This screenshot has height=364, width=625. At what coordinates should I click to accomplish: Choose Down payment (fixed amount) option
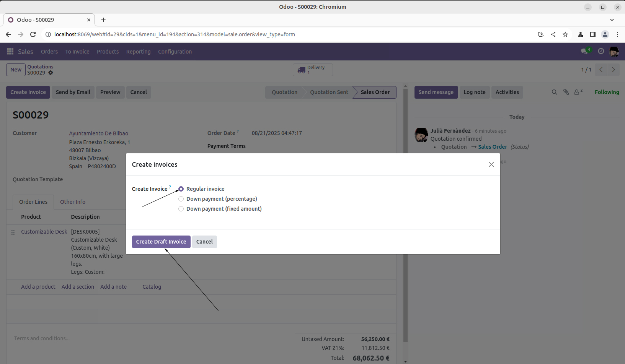tap(181, 209)
